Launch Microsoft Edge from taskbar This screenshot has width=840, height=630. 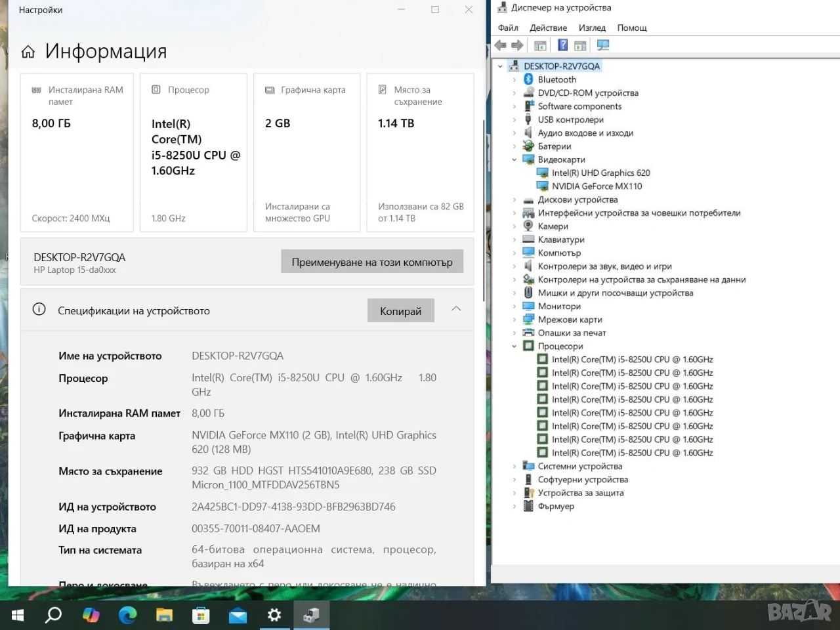(127, 615)
